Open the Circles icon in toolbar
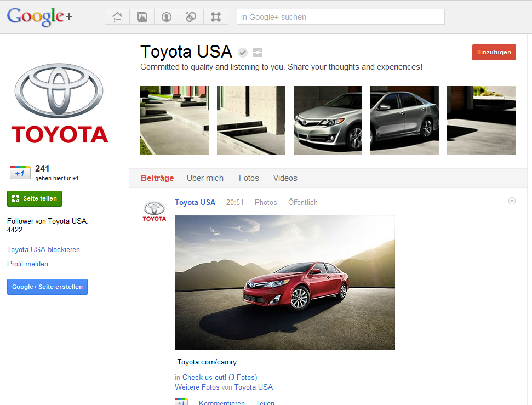 tap(191, 16)
